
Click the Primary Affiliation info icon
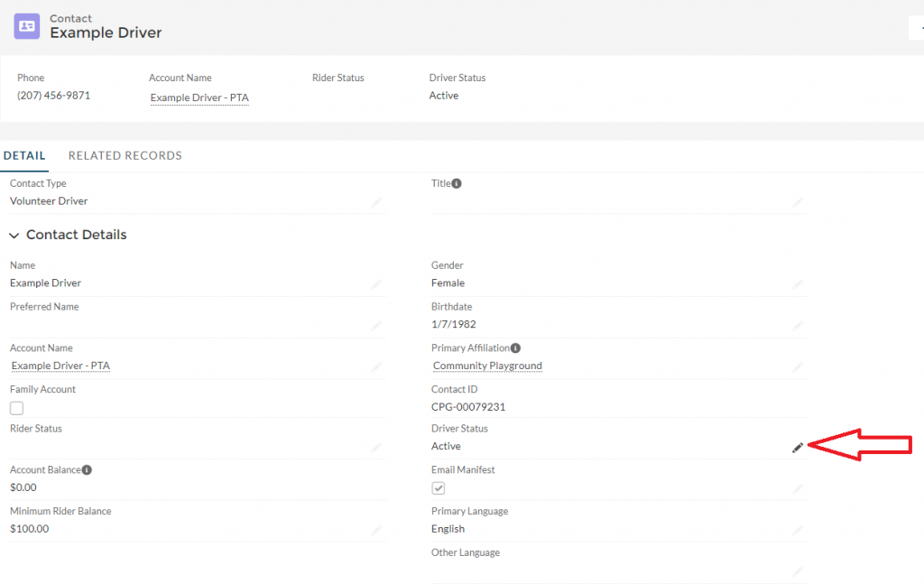516,348
